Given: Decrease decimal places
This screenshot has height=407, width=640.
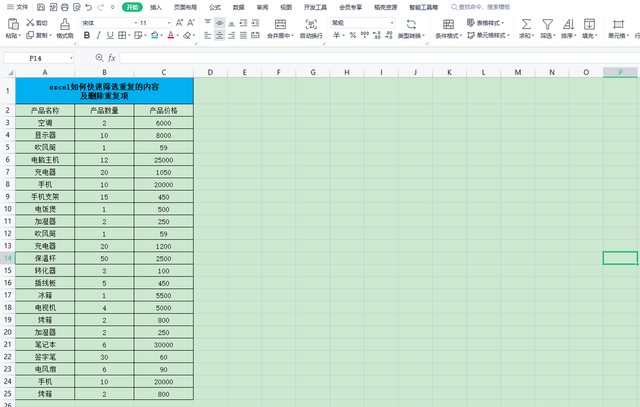Looking at the screenshot, I should click(389, 36).
